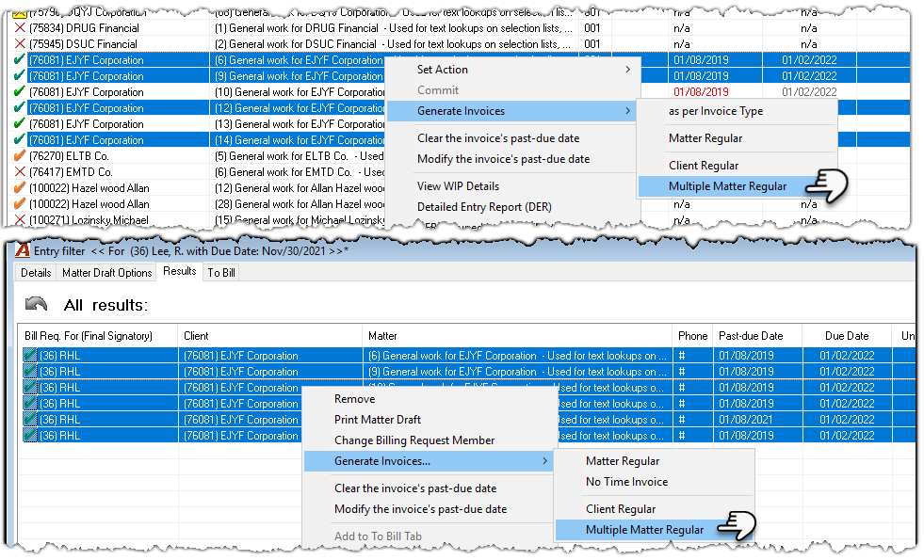Click the red X icon beside DSUC Financial
The height and width of the screenshot is (560, 924).
tap(20, 43)
